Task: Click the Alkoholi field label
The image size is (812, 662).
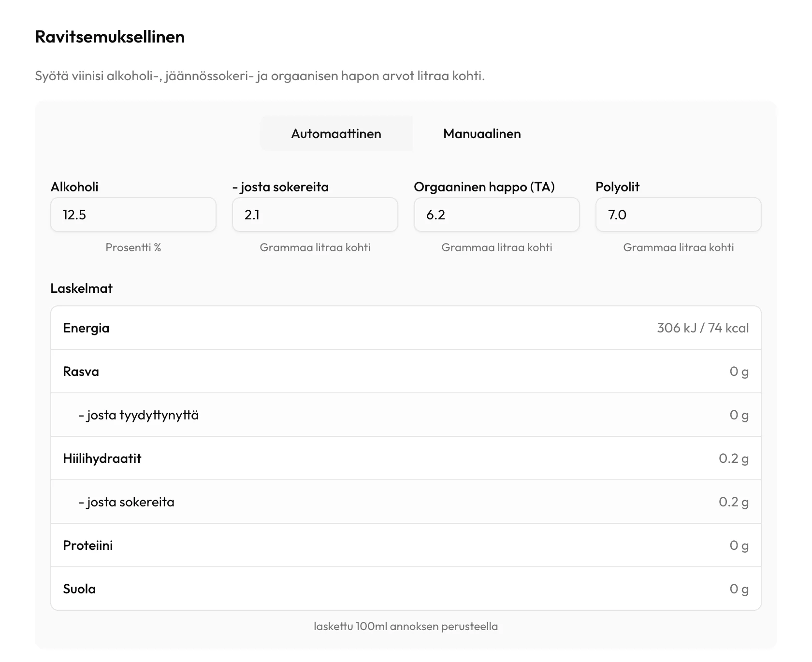Action: 74,187
